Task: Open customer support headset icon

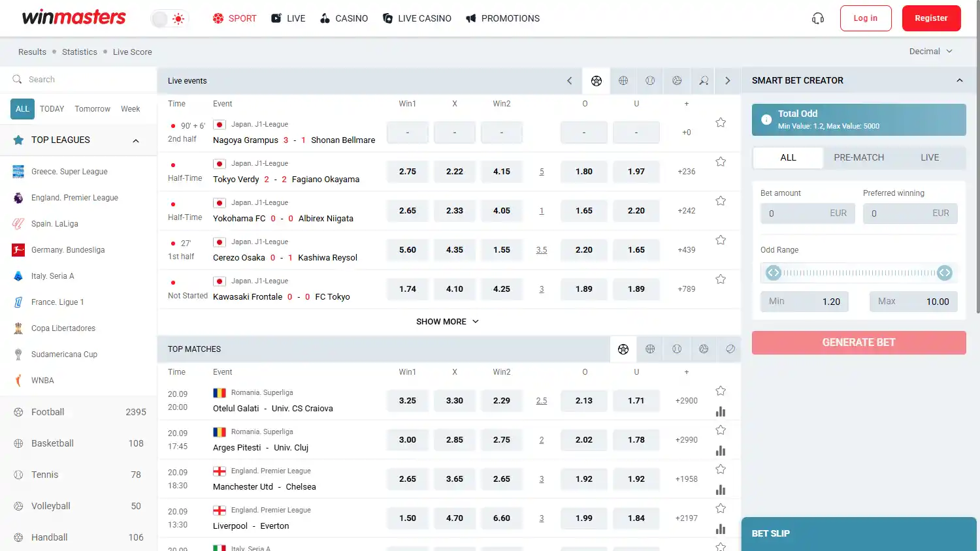Action: 818,18
